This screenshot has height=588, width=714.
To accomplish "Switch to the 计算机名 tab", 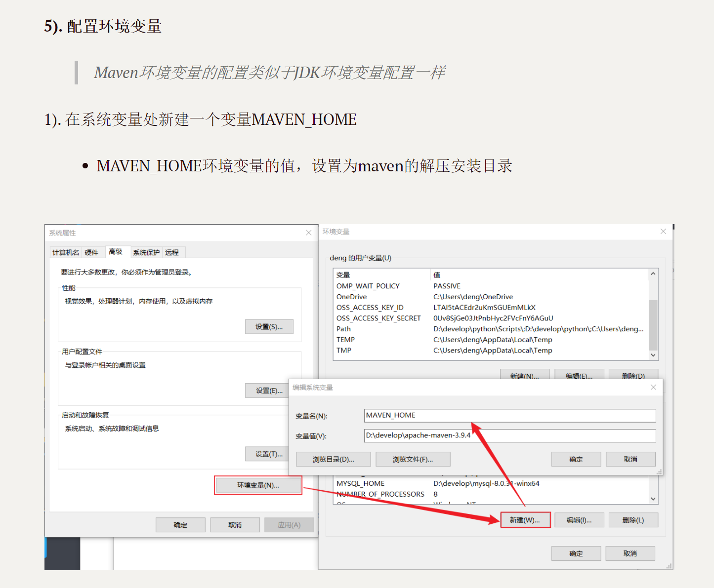I will point(65,252).
